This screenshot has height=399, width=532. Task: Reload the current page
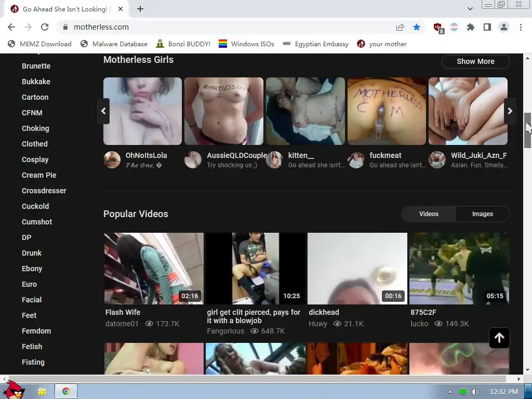45,27
